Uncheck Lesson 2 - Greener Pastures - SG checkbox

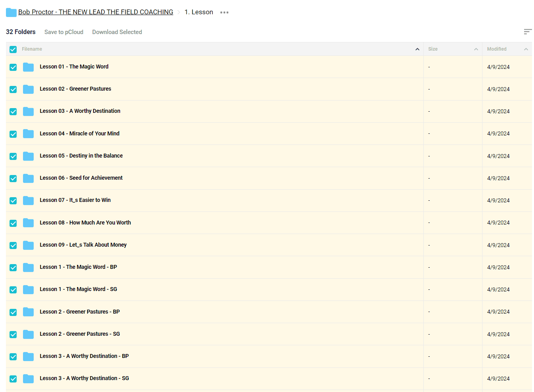pos(13,335)
